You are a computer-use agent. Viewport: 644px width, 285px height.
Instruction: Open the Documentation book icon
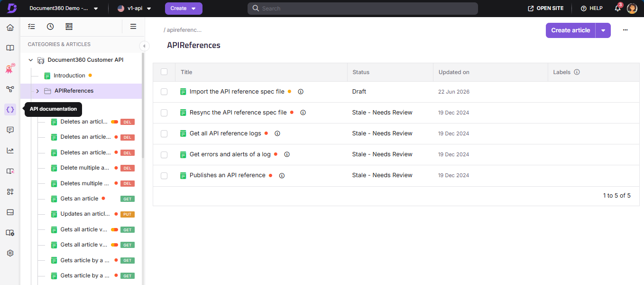pyautogui.click(x=10, y=48)
